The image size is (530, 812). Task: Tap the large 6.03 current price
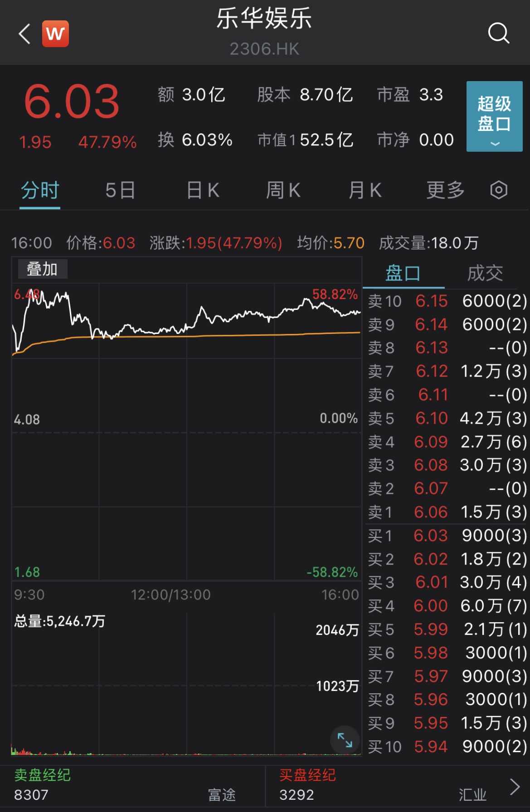click(72, 101)
